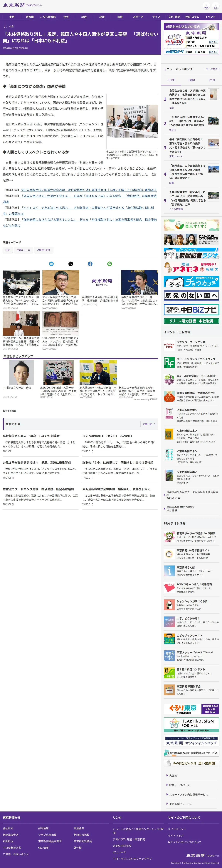Viewport: 222px width, 868px height.
Task: Share the article on Facebook
Action: tap(90, 264)
